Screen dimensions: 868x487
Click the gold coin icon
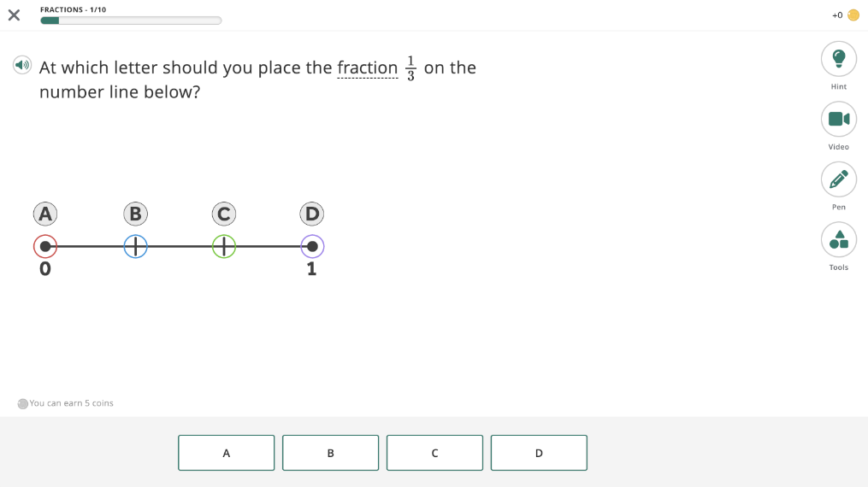click(853, 15)
